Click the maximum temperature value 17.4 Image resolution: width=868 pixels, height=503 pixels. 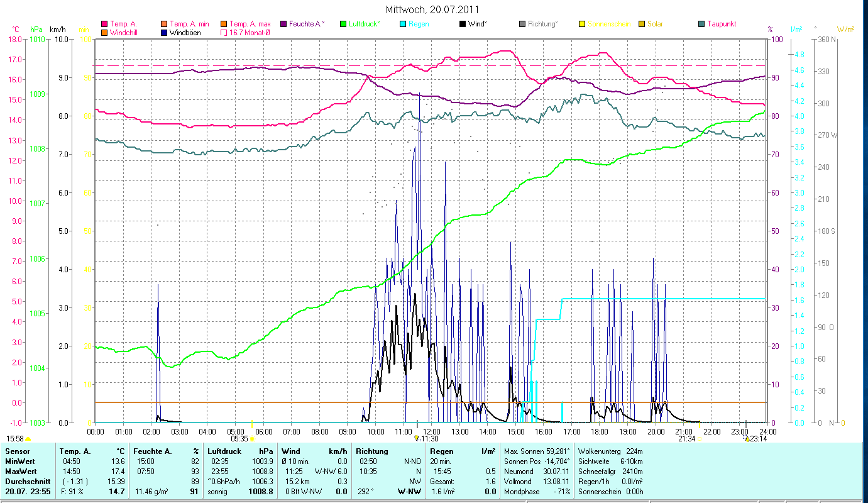pos(118,472)
